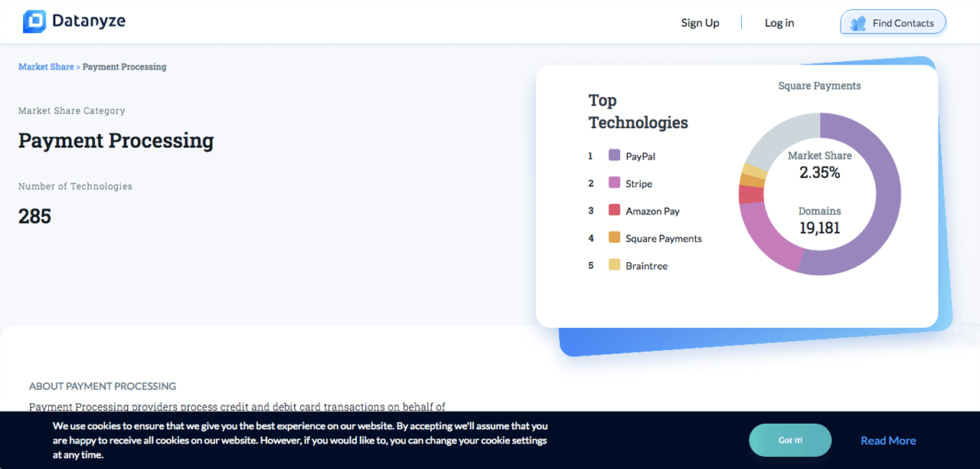Click the Payment Processing breadcrumb text

pyautogui.click(x=124, y=67)
